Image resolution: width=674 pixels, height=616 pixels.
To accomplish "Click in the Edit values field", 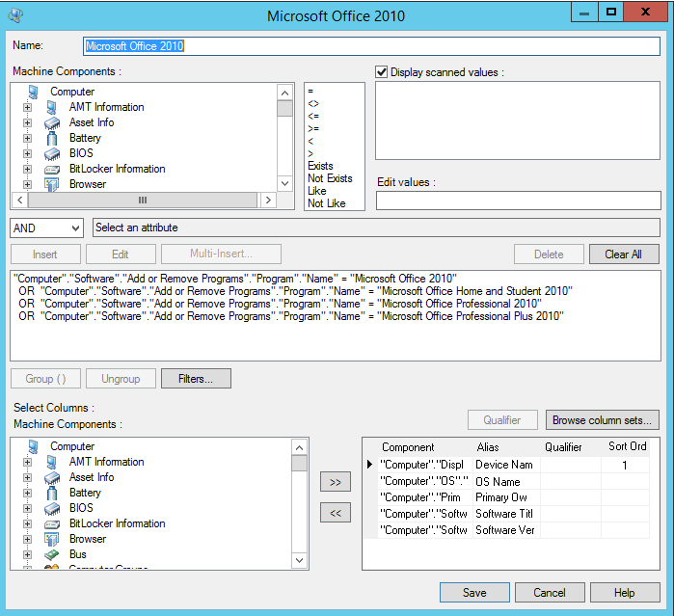I will pyautogui.click(x=518, y=201).
